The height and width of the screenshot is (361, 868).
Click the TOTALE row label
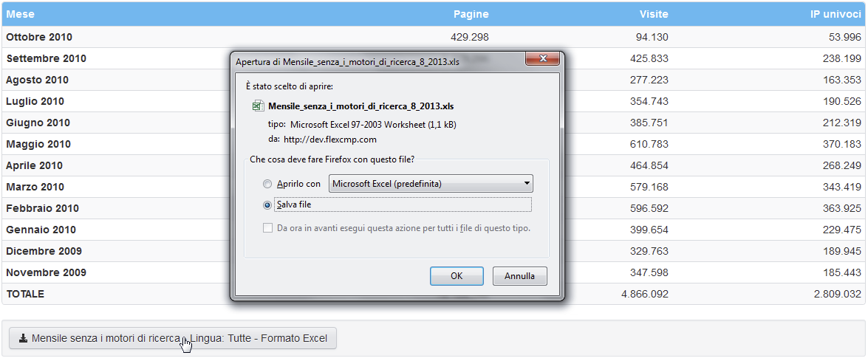point(25,294)
